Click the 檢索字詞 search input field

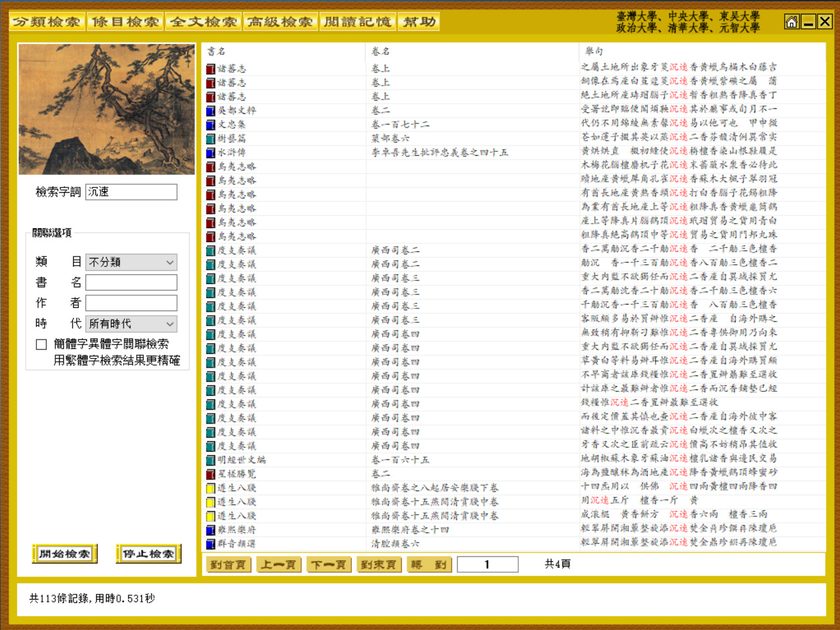[131, 192]
